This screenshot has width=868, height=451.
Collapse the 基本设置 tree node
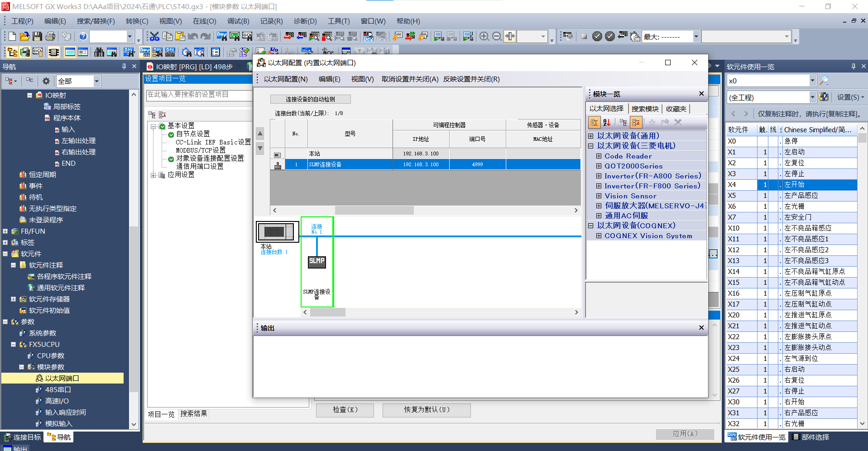153,126
